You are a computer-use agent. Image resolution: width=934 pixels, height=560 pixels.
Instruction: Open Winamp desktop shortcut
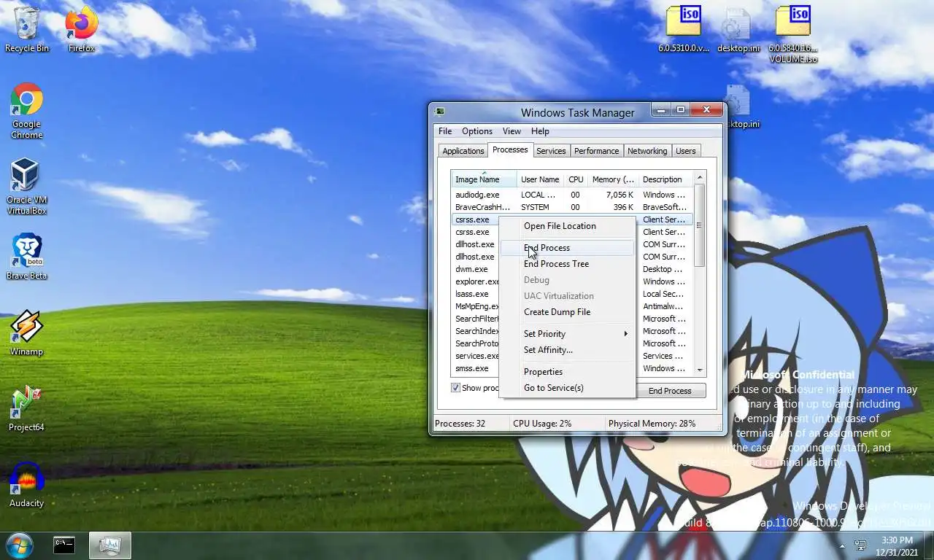pyautogui.click(x=27, y=333)
